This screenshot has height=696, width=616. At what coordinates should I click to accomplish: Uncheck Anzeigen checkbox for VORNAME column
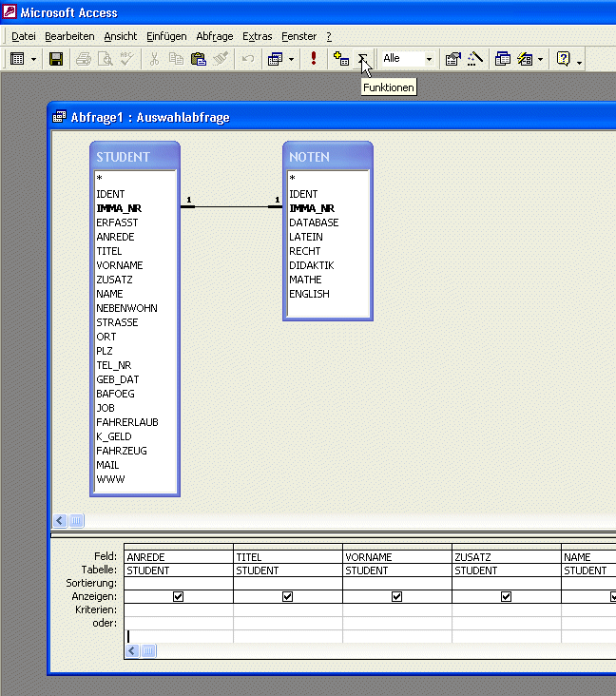click(x=396, y=596)
